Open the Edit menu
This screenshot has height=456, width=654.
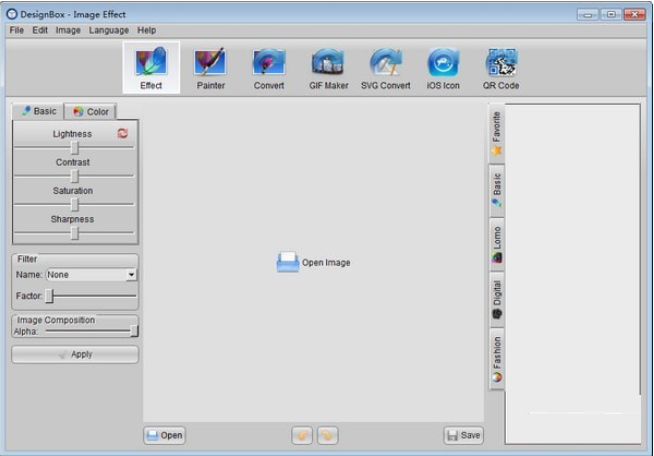[x=40, y=30]
